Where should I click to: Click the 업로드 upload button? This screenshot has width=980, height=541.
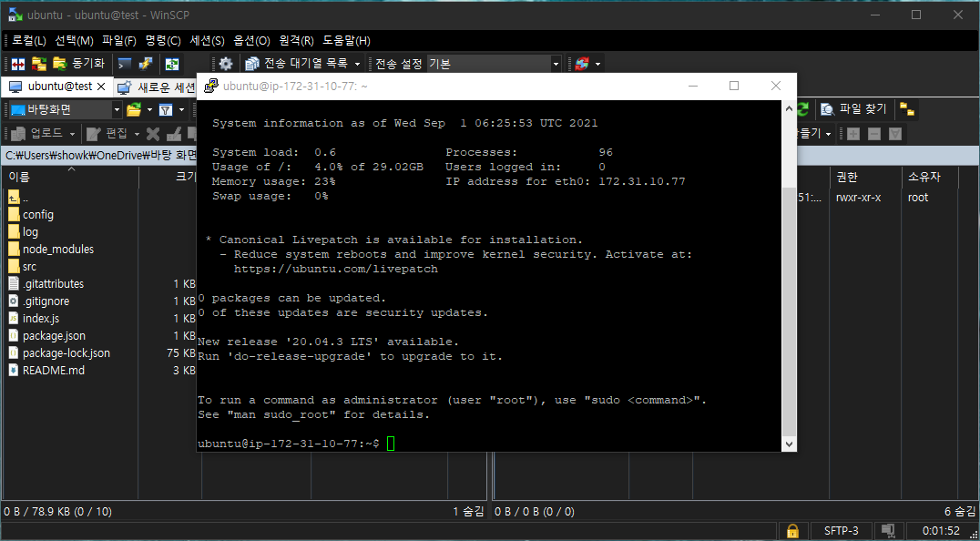pos(37,134)
